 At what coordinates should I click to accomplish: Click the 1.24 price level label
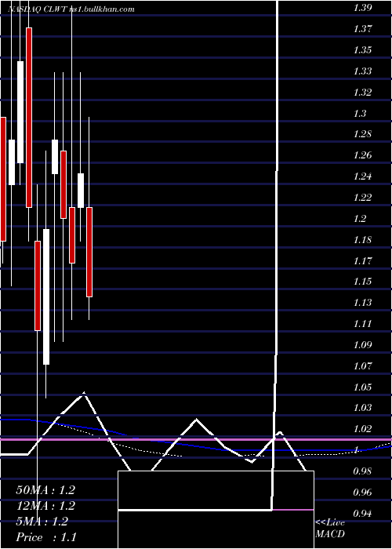click(x=362, y=176)
